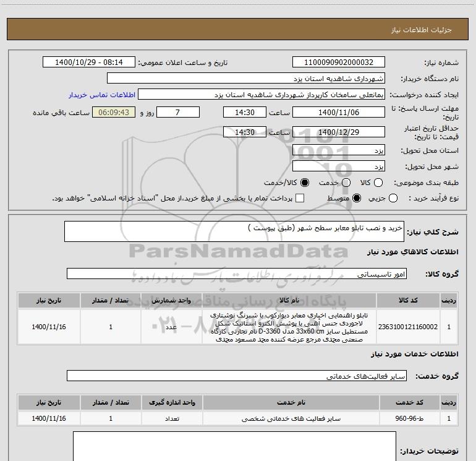The height and width of the screenshot is (461, 476).
Task: Choose the متوسط purchase type radio
Action: pyautogui.click(x=357, y=198)
